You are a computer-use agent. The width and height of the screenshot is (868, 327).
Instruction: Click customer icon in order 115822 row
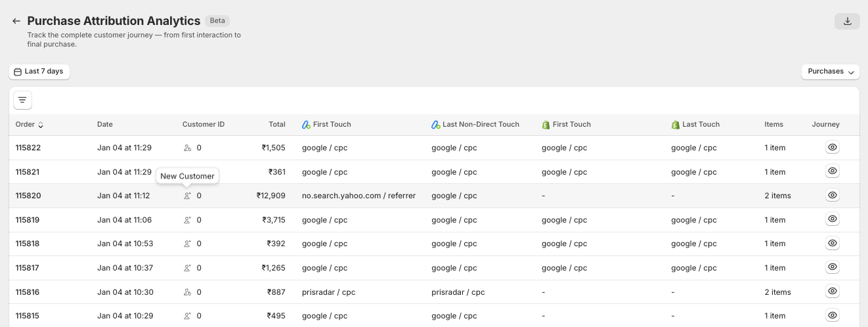pos(187,148)
